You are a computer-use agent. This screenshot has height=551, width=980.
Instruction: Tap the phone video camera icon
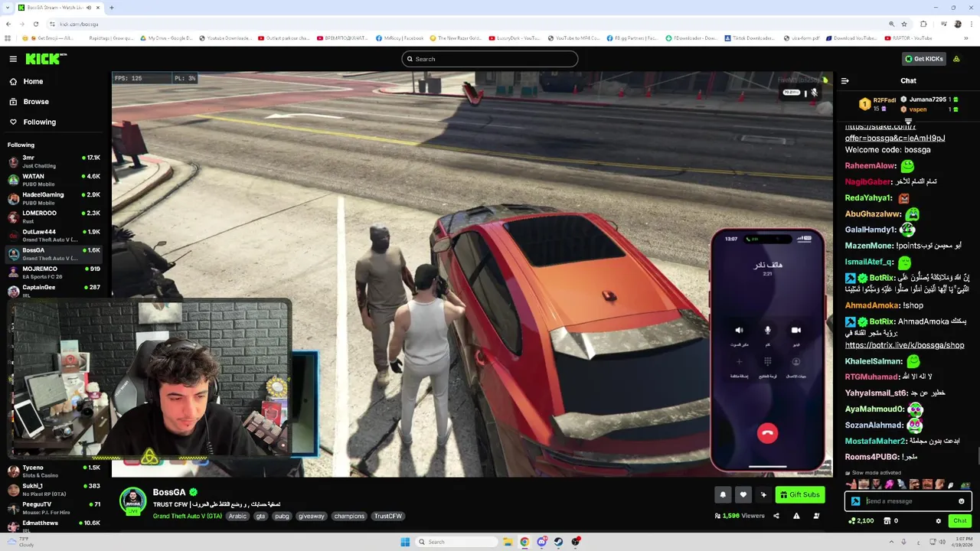(x=795, y=331)
